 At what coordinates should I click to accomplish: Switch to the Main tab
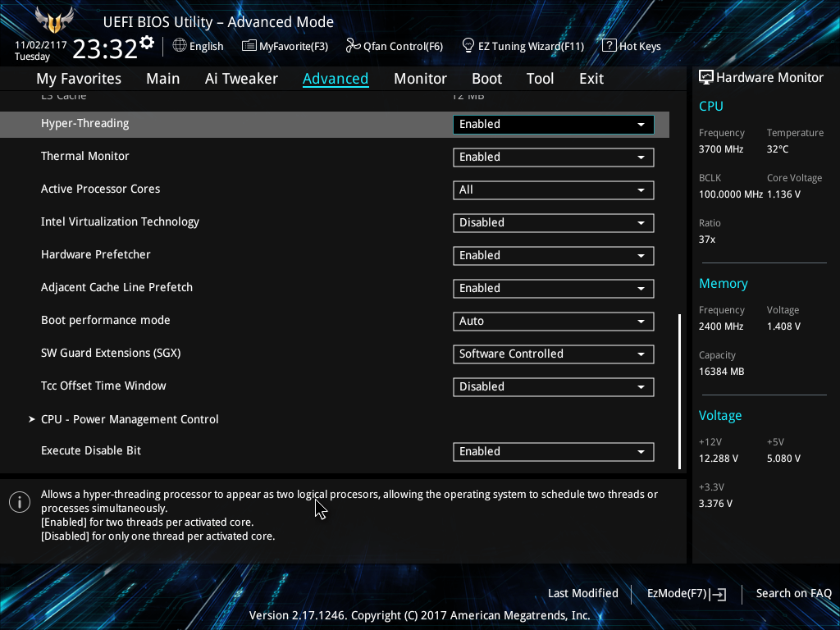click(163, 79)
